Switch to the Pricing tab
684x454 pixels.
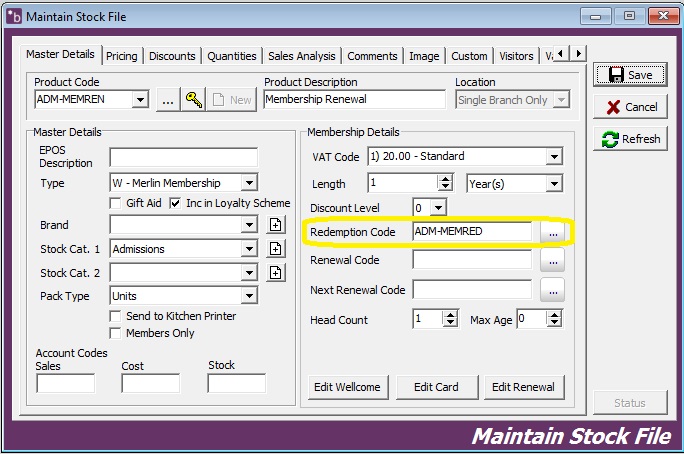click(122, 56)
